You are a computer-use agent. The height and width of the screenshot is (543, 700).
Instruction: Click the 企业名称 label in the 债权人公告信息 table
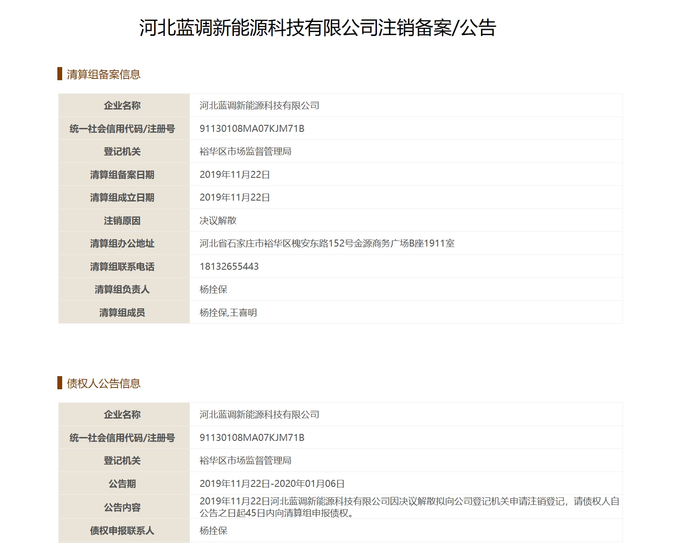point(122,414)
